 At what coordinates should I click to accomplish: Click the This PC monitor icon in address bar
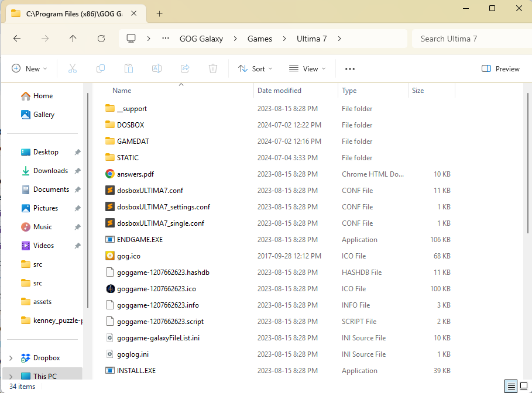pos(131,39)
